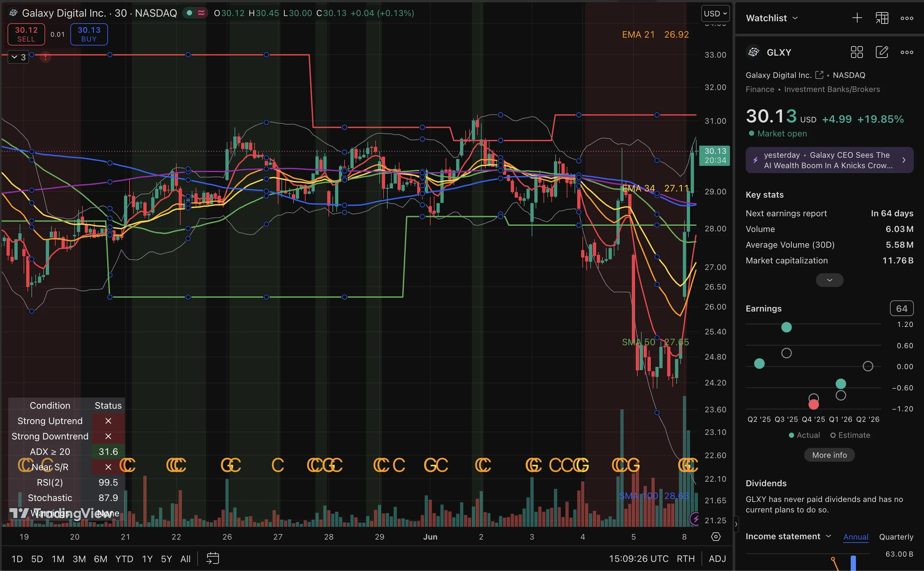
Task: Select the Next earnings report In 64 days
Action: pos(829,213)
